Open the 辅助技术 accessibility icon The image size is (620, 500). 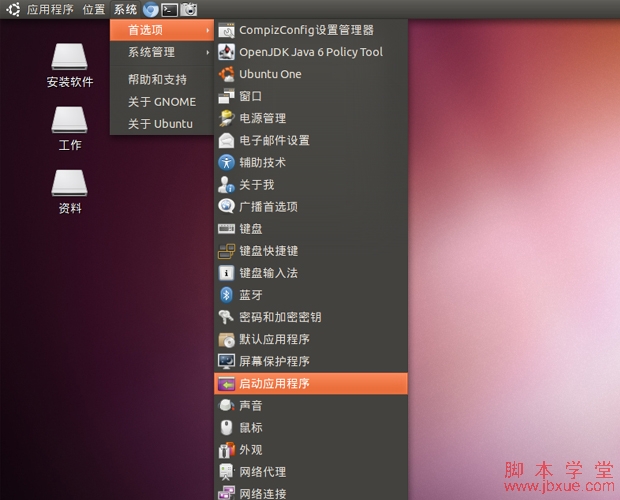coord(227,162)
